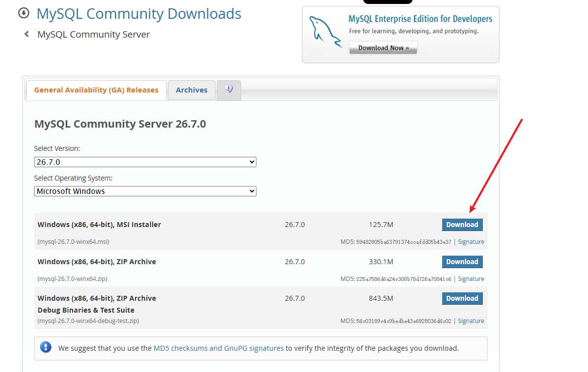Click the download circle icon beside page title
588x372 pixels.
tap(24, 13)
